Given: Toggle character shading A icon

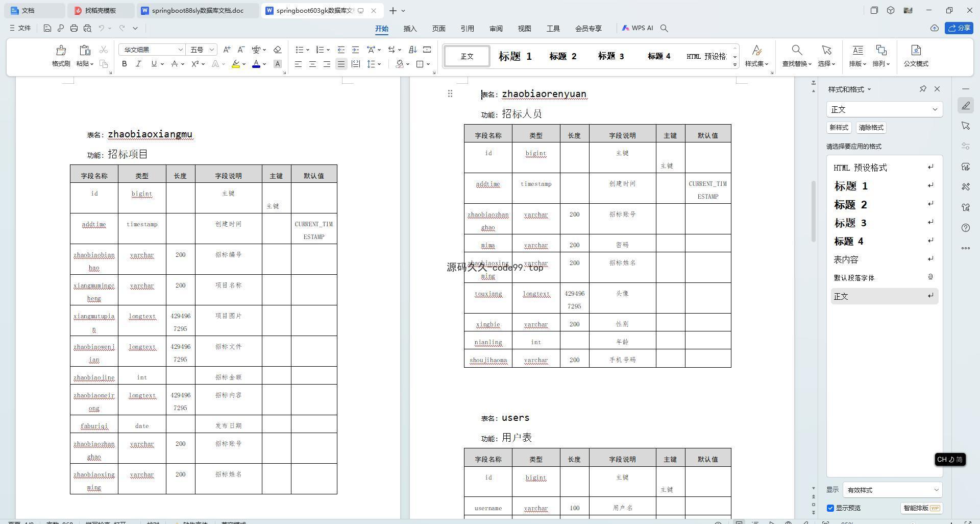Looking at the screenshot, I should pyautogui.click(x=277, y=64).
